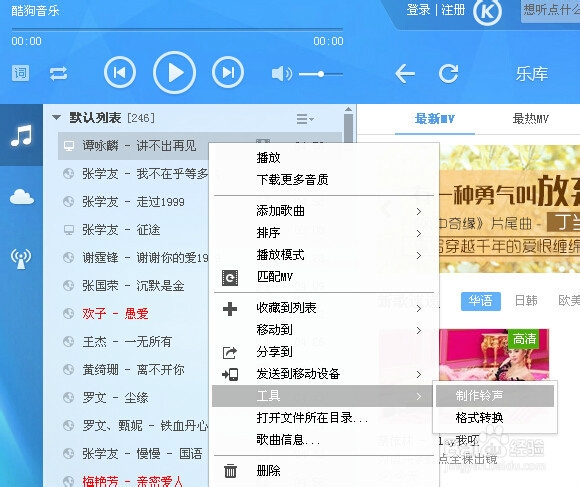
Task: Click the 登录 login link
Action: [418, 10]
